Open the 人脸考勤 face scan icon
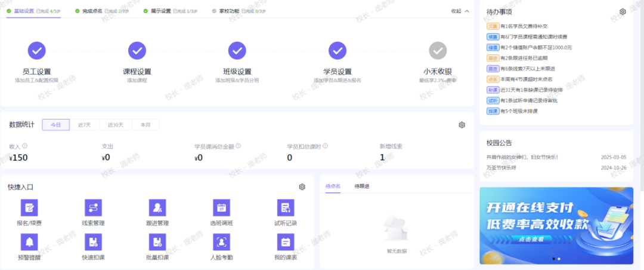 [x=222, y=241]
